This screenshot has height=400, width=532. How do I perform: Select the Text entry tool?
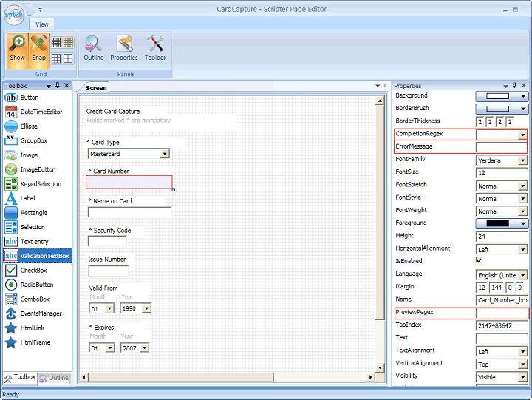pyautogui.click(x=38, y=242)
